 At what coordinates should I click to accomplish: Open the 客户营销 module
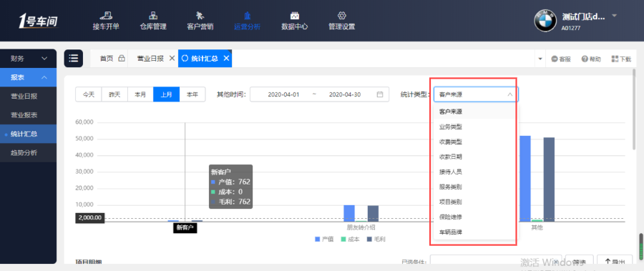pos(200,21)
